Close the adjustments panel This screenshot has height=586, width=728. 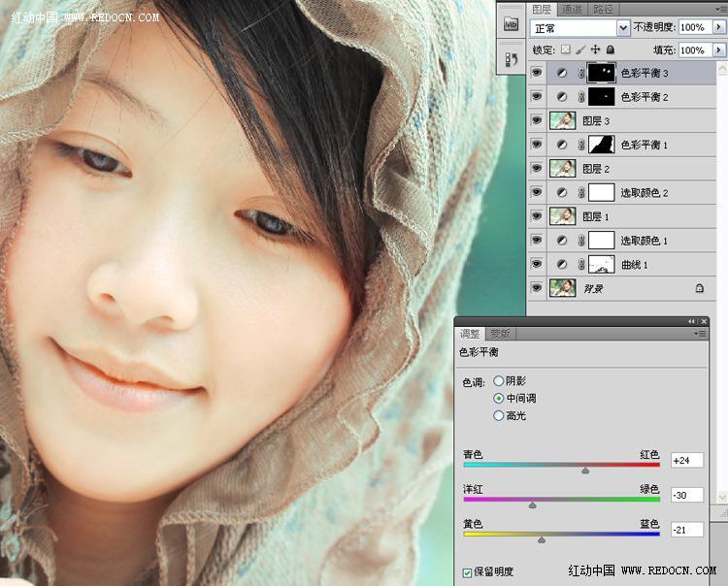(704, 321)
